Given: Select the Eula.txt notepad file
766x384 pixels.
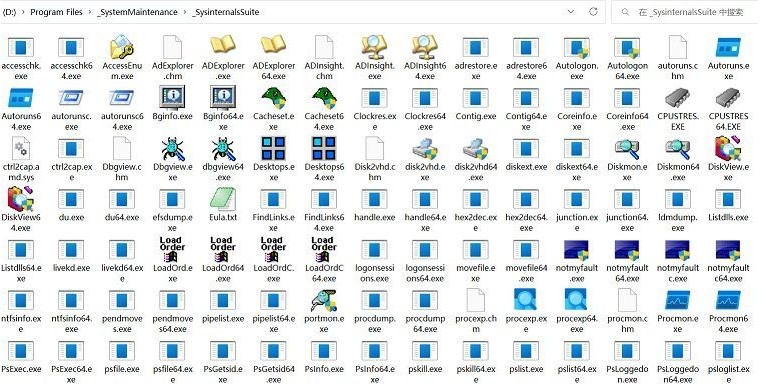Looking at the screenshot, I should tap(223, 199).
